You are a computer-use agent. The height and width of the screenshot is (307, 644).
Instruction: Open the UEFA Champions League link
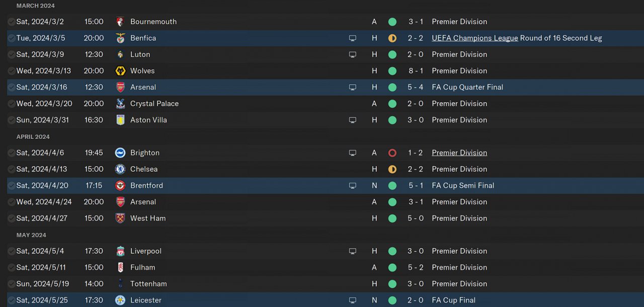(x=474, y=38)
